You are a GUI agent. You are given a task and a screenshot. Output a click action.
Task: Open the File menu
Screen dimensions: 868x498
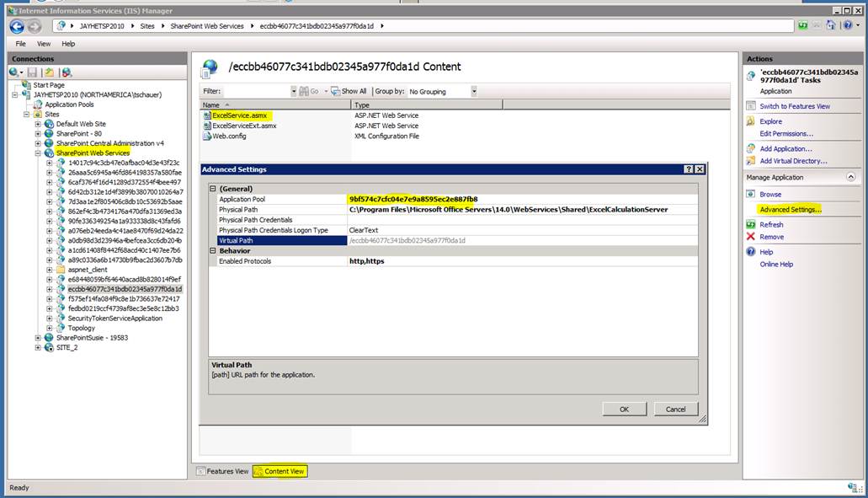[x=20, y=44]
